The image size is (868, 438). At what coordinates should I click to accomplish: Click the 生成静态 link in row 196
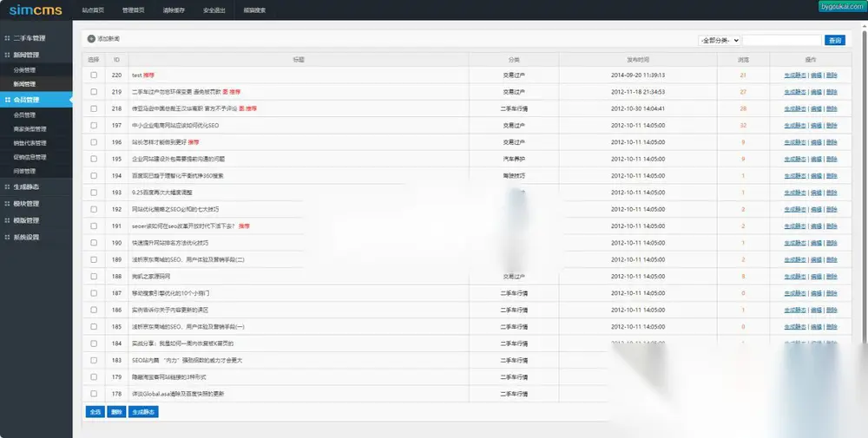pos(795,142)
